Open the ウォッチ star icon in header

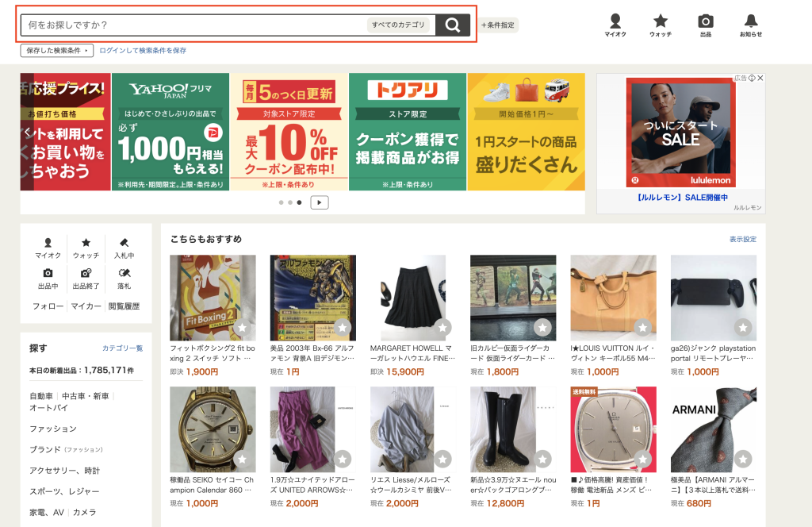coord(661,25)
